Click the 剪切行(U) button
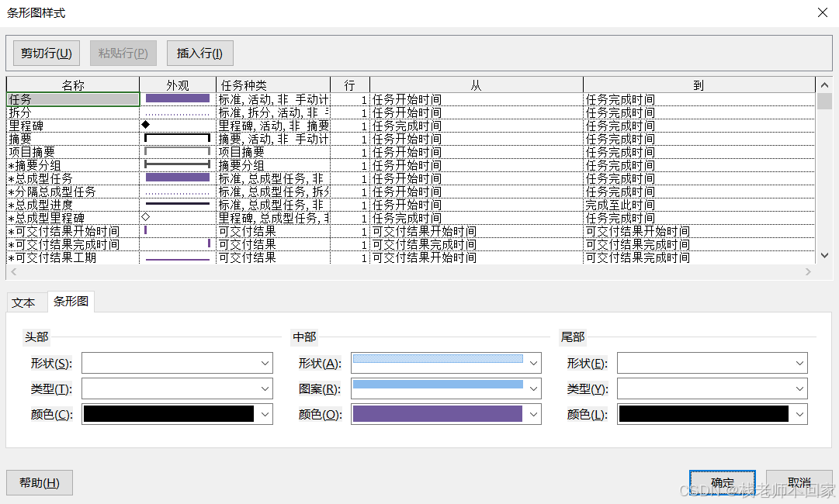The width and height of the screenshot is (839, 504). [x=47, y=53]
